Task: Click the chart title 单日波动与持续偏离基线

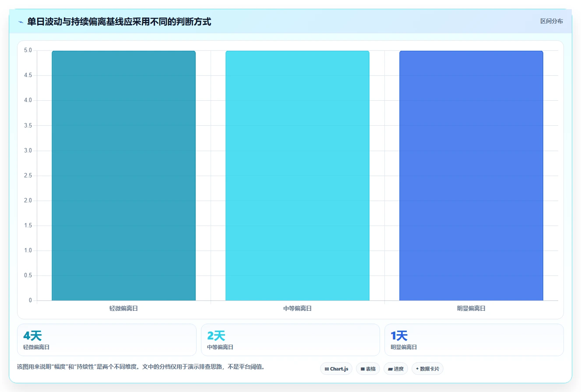Action: click(119, 22)
